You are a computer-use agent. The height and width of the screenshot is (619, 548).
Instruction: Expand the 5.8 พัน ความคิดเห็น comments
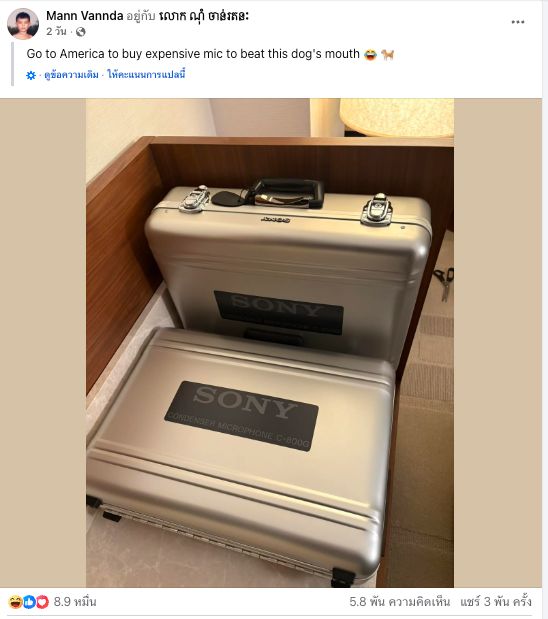point(399,602)
